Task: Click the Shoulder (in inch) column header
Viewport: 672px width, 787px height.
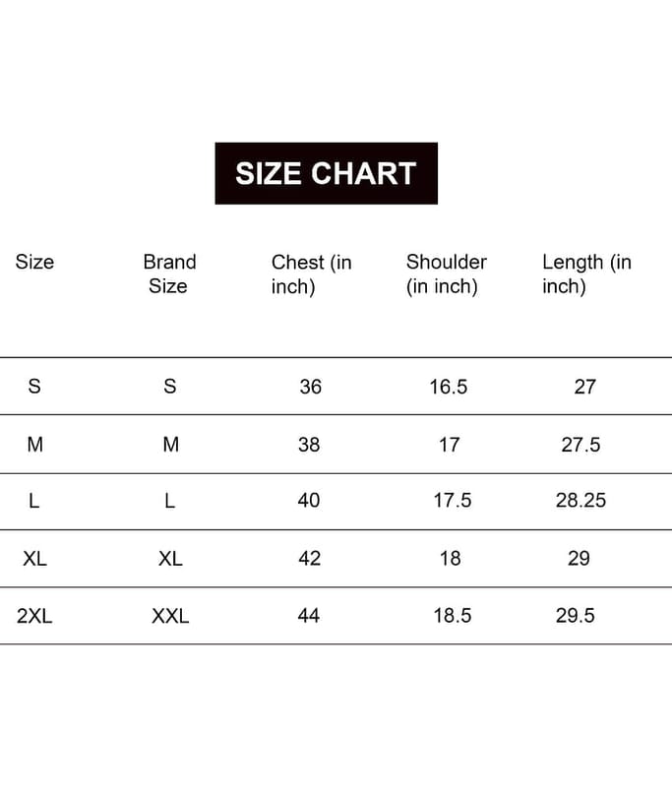Action: click(446, 273)
